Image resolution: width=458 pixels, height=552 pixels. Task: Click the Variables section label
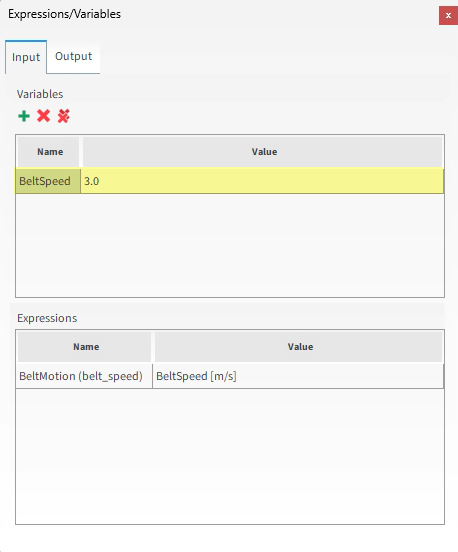pyautogui.click(x=40, y=94)
